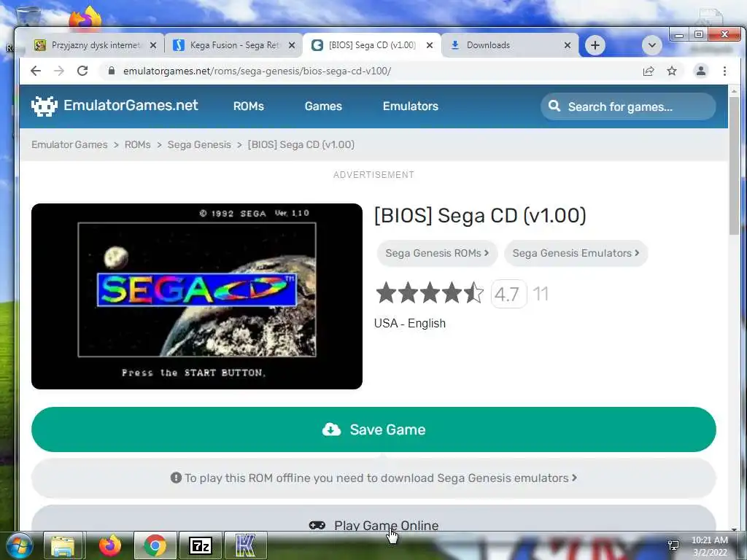The height and width of the screenshot is (560, 747).
Task: Follow the ROMs breadcrumb link
Action: 137,145
